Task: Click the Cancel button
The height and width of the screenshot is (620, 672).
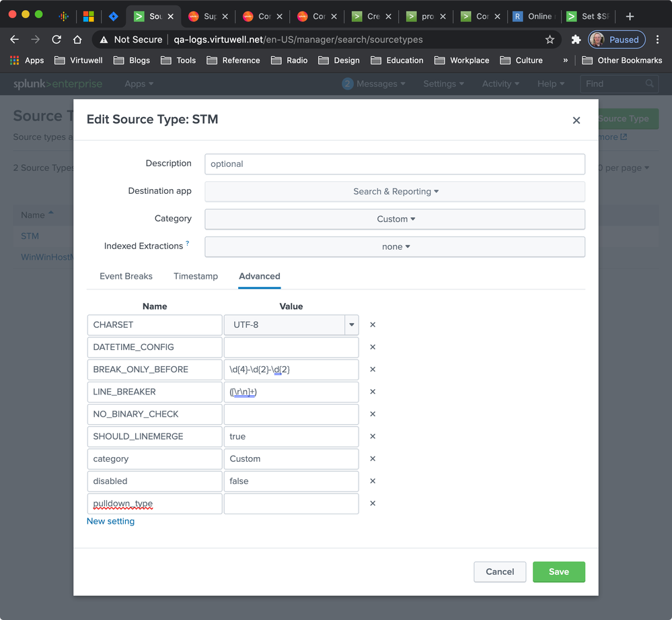Action: [x=500, y=572]
